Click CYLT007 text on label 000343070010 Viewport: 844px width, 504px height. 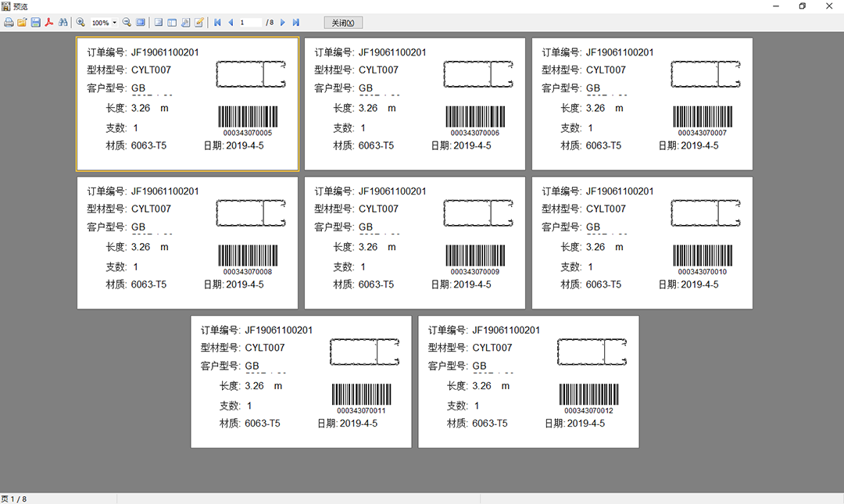pos(606,209)
